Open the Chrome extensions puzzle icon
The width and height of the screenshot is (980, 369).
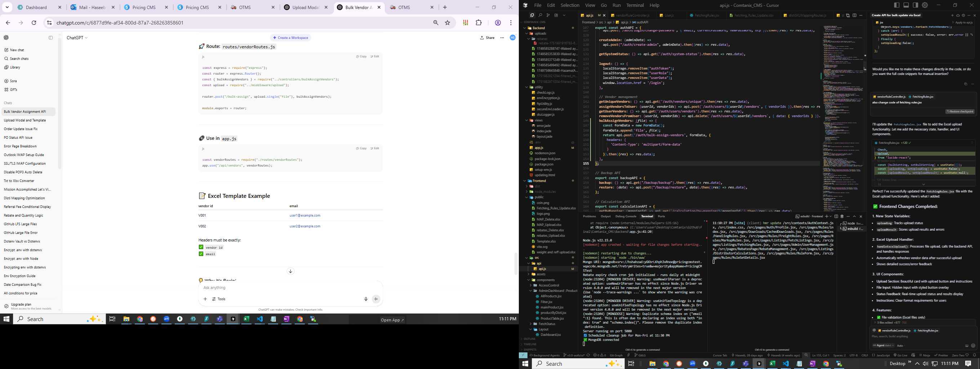tap(478, 23)
